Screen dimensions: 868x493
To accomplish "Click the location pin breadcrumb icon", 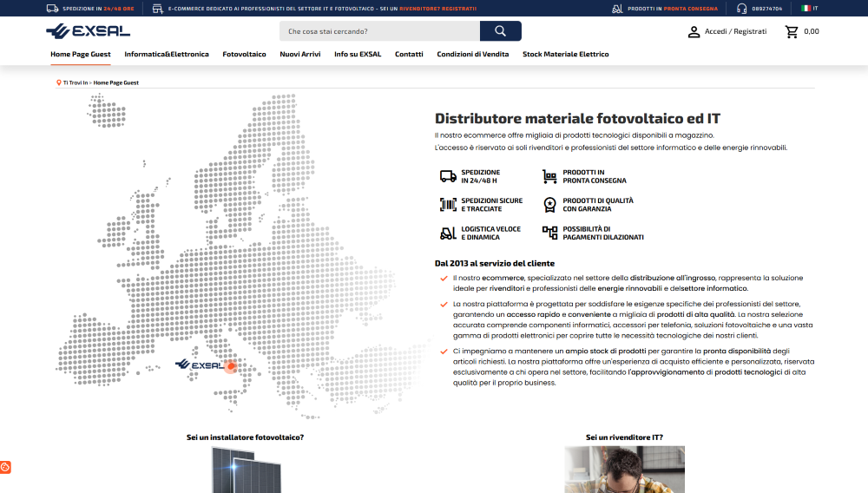I will pyautogui.click(x=58, y=82).
